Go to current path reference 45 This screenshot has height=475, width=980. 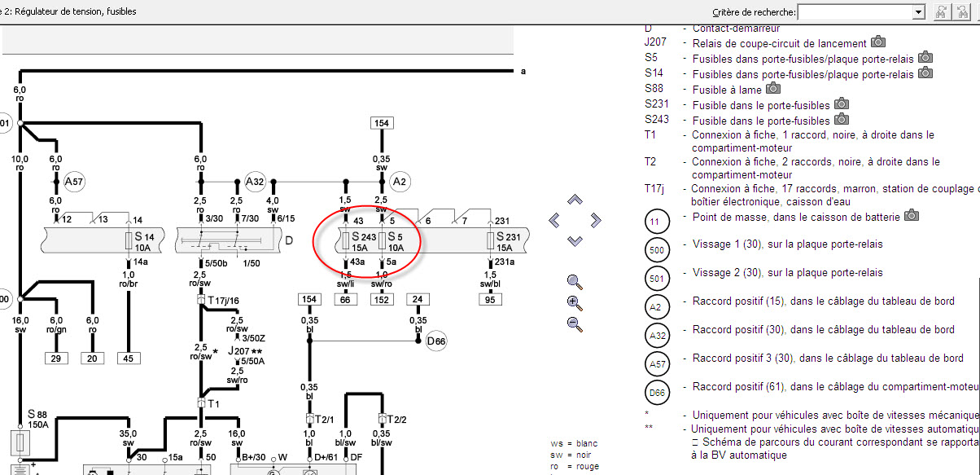pyautogui.click(x=129, y=358)
